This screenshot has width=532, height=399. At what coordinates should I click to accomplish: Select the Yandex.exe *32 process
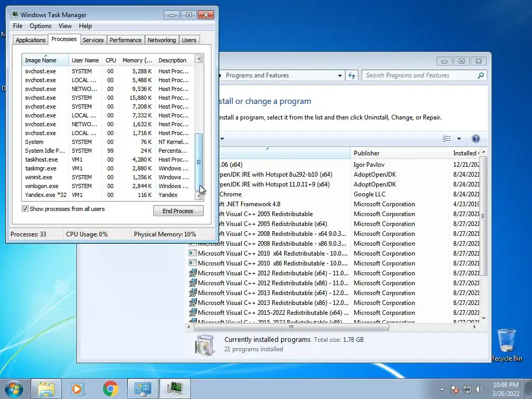pos(108,195)
